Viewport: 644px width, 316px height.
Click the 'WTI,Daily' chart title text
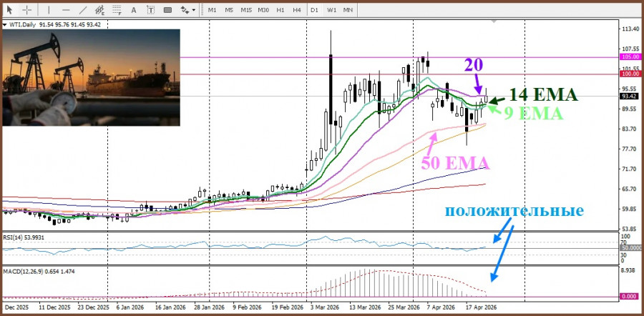click(x=21, y=25)
